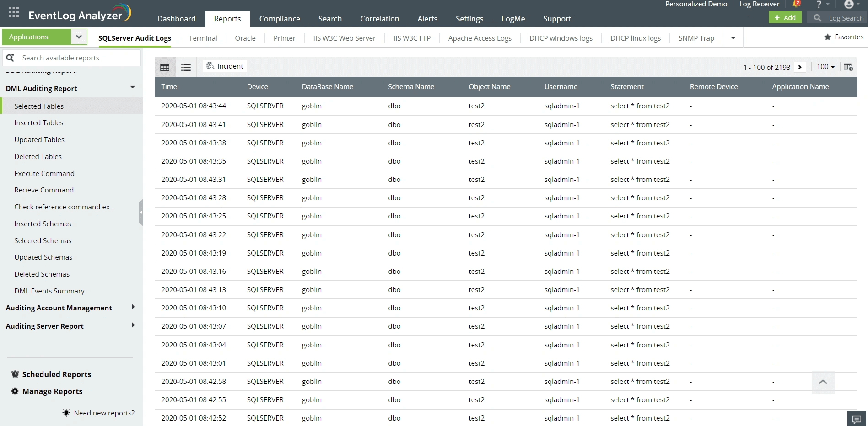Open the Personalized Demo link
This screenshot has height=426, width=868.
[x=696, y=4]
